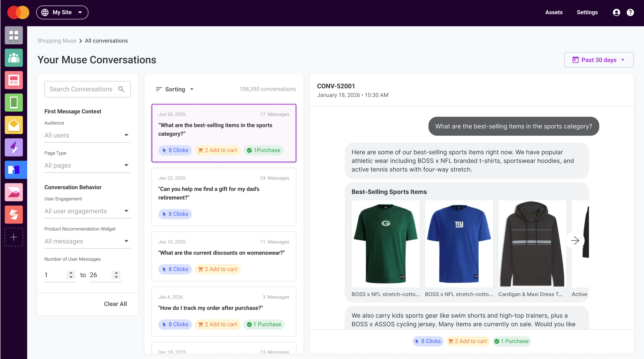Screen dimensions: 644x359
Task: Go to Shopping Muse breadcrumb link
Action: 57,41
